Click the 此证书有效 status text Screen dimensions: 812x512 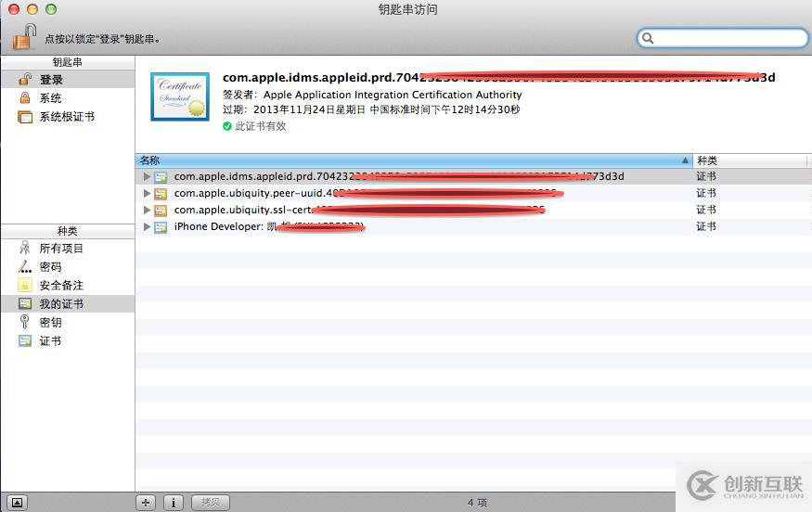point(261,126)
